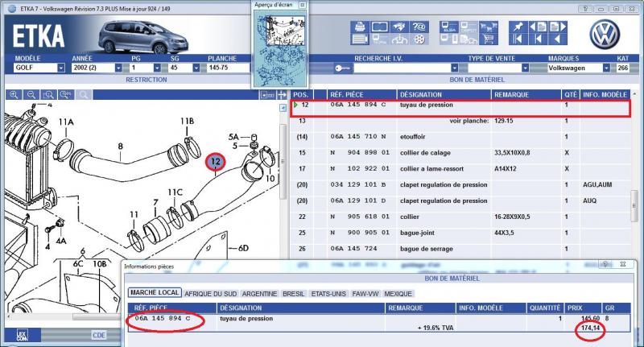Open the TYPE DE VENTE dropdown
Image resolution: width=644 pixels, height=347 pixels.
pos(525,68)
